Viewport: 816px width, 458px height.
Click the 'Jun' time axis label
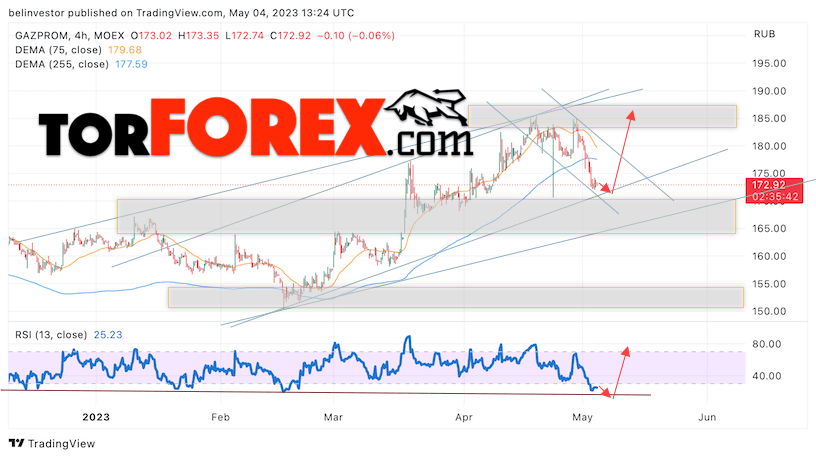[x=707, y=417]
